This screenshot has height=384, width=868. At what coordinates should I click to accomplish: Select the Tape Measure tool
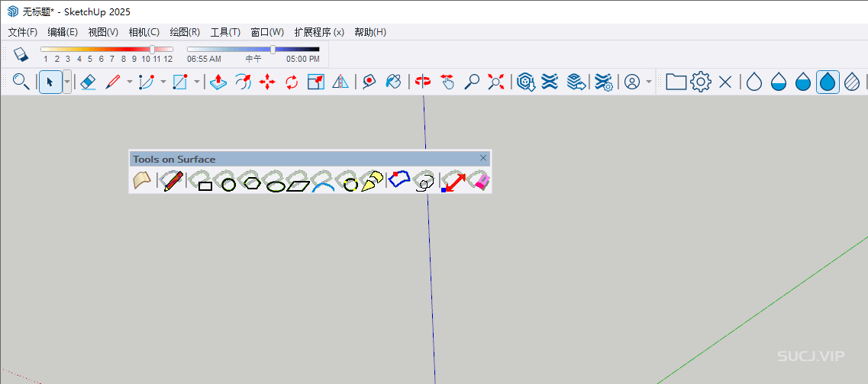click(369, 82)
